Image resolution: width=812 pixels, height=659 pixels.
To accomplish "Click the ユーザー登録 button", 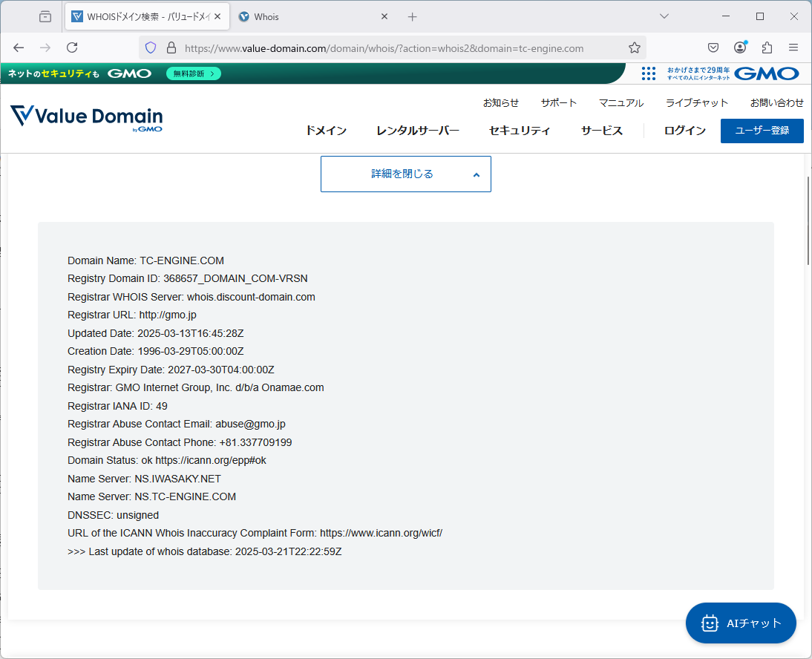I will [762, 131].
